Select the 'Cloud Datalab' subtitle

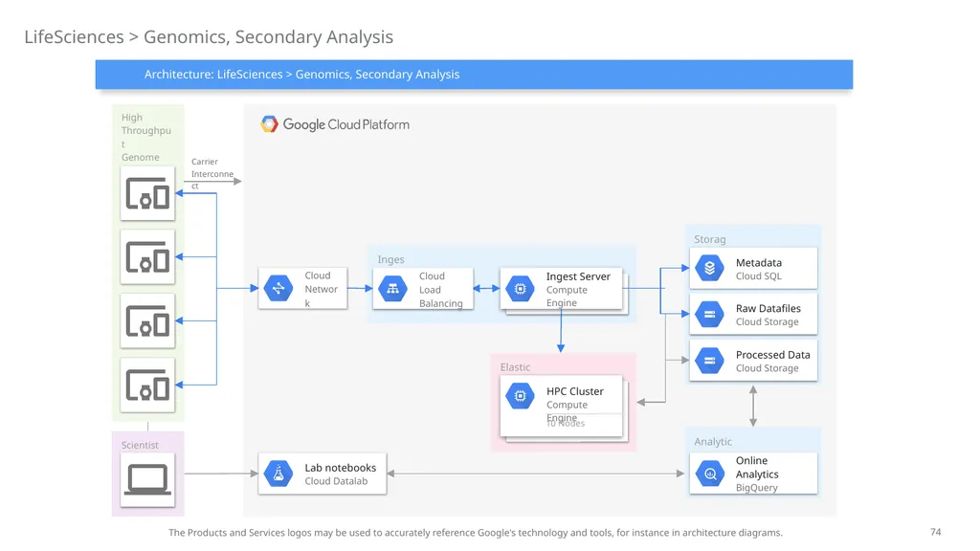[x=336, y=481]
